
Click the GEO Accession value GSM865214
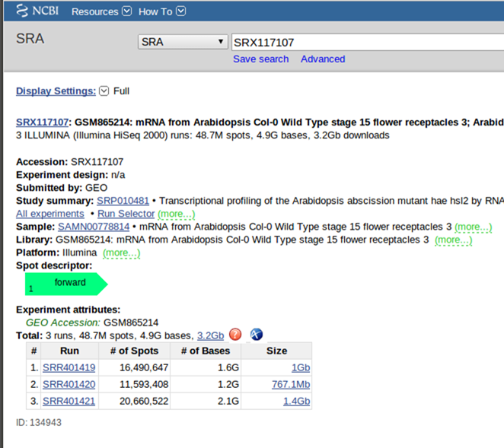pyautogui.click(x=131, y=322)
